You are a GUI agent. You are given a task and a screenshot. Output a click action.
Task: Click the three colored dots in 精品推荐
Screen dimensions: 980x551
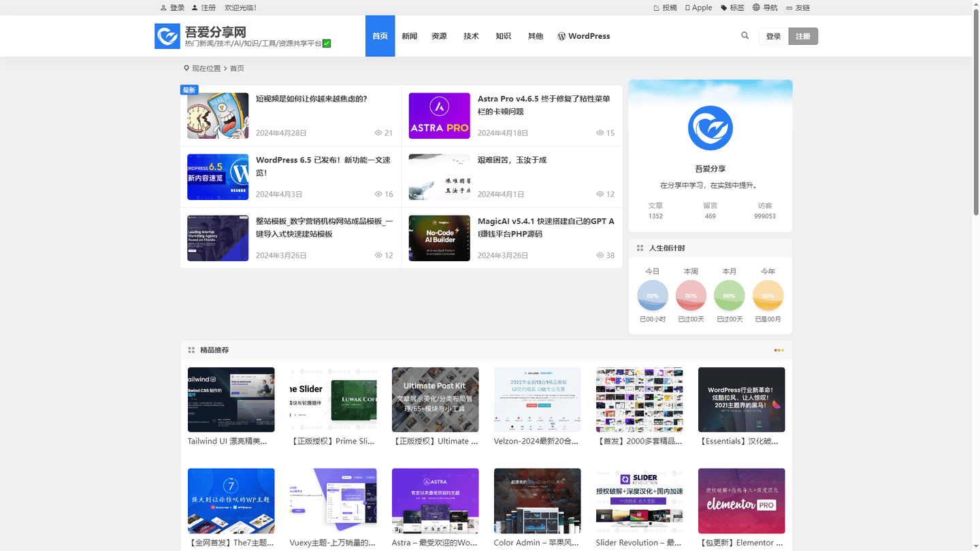[779, 350]
